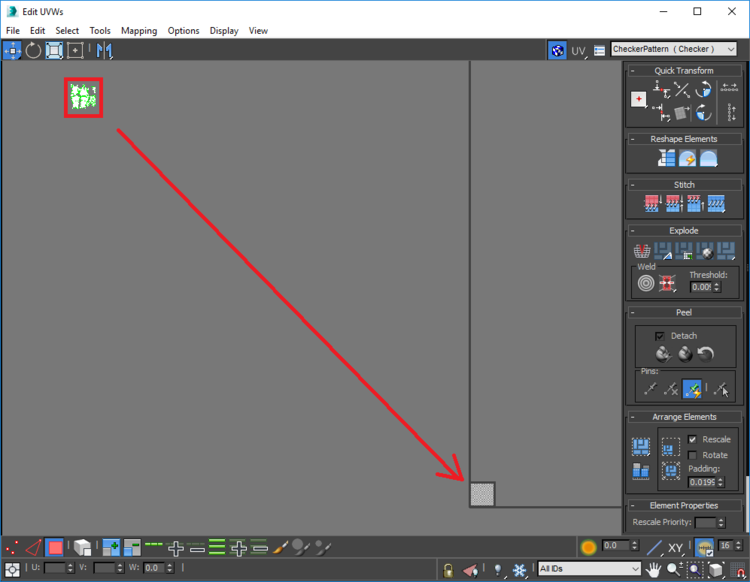Open the Options menu
The image size is (750, 582).
click(x=183, y=31)
